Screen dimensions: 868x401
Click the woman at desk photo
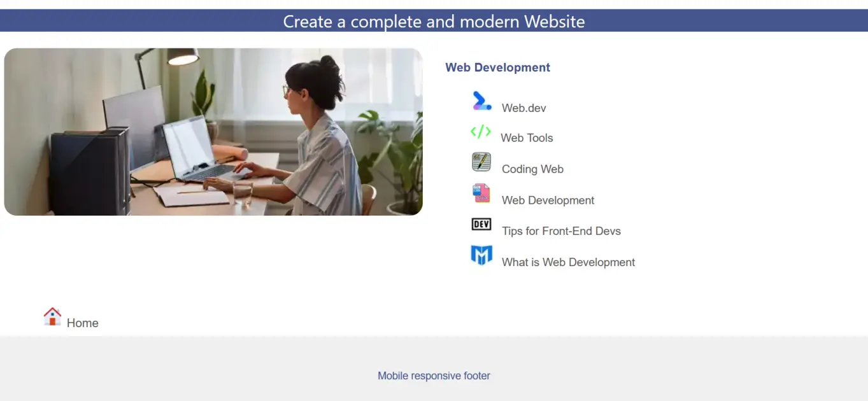[x=213, y=132]
